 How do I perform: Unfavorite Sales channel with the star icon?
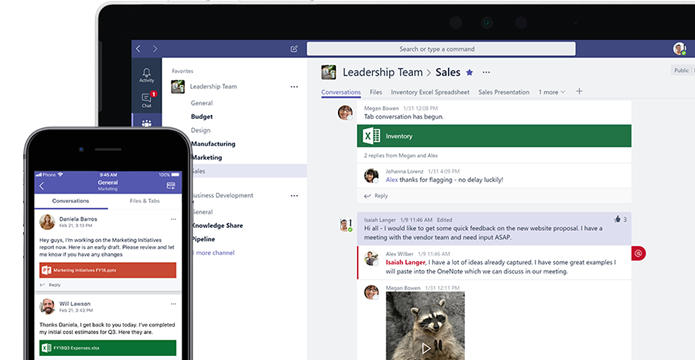pos(469,72)
